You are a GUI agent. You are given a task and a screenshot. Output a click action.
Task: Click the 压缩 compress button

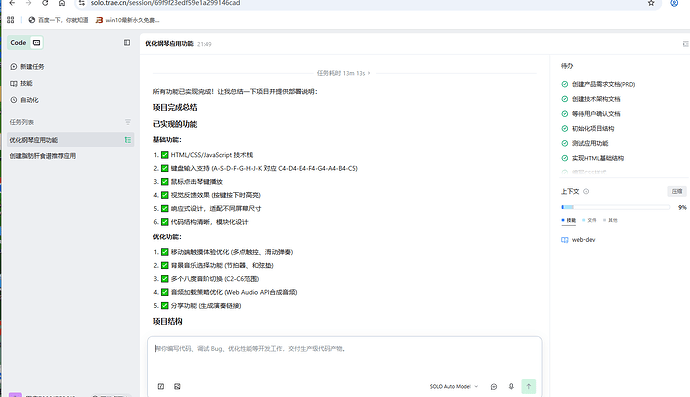tap(677, 191)
